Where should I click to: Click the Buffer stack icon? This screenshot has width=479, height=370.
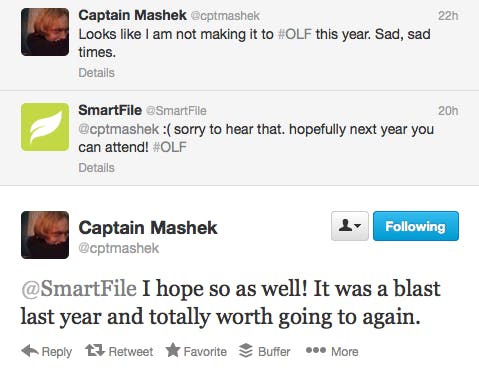click(x=246, y=351)
